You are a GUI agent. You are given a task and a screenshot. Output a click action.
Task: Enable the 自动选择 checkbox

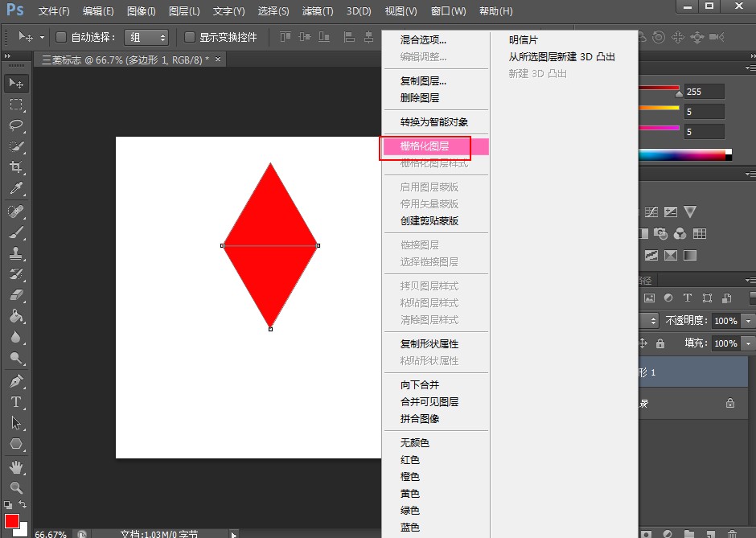61,37
